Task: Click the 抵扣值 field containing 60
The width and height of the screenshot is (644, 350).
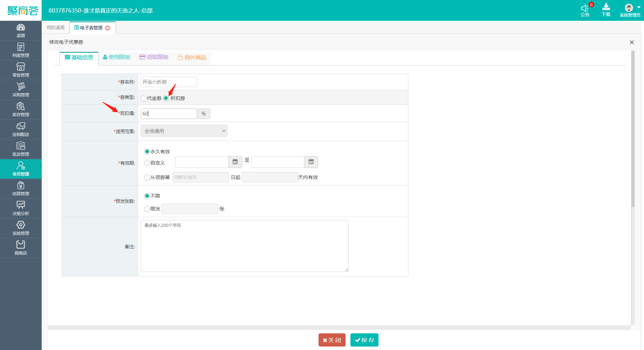Action: point(169,114)
